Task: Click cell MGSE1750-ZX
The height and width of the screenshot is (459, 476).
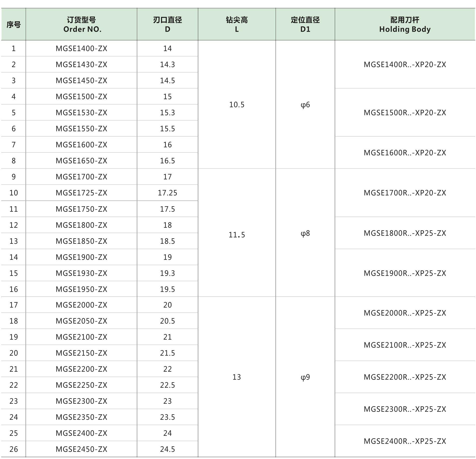Action: (82, 209)
